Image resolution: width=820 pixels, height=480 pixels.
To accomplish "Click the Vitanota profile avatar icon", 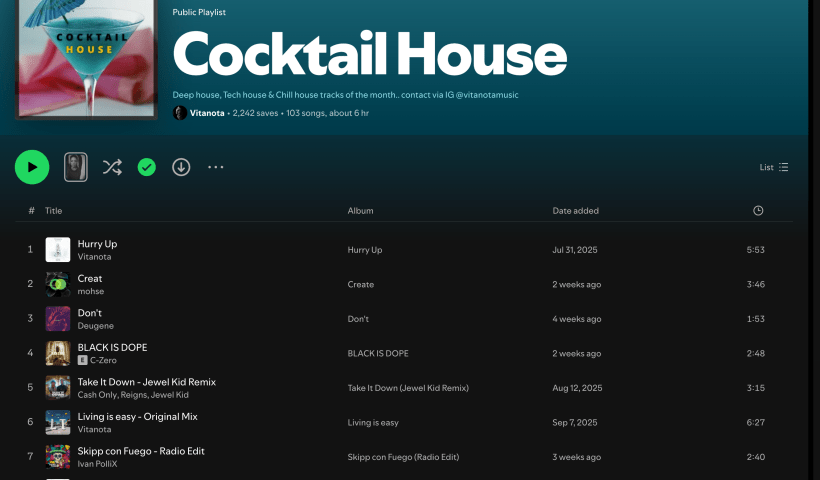I will tap(180, 113).
